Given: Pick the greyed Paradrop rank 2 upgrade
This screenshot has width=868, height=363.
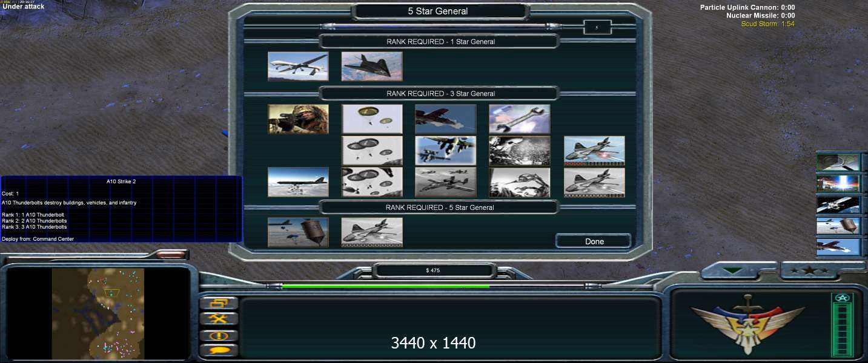Looking at the screenshot, I should pos(372,151).
